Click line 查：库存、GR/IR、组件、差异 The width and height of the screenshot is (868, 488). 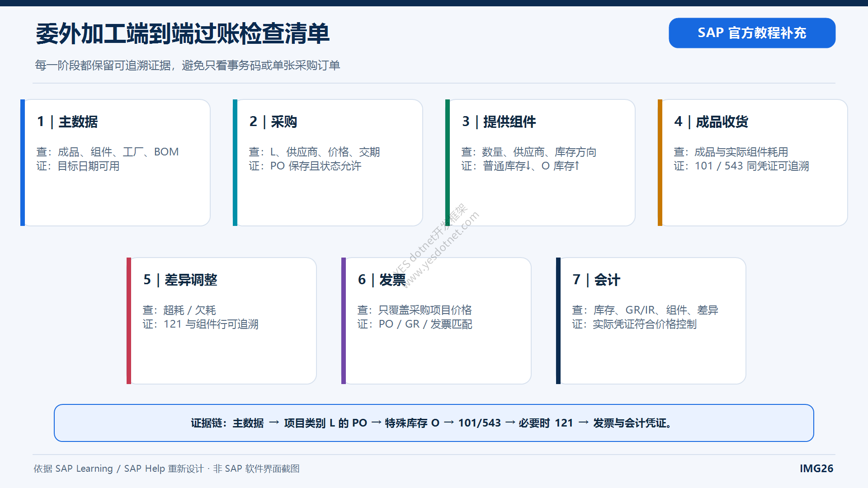pyautogui.click(x=645, y=310)
